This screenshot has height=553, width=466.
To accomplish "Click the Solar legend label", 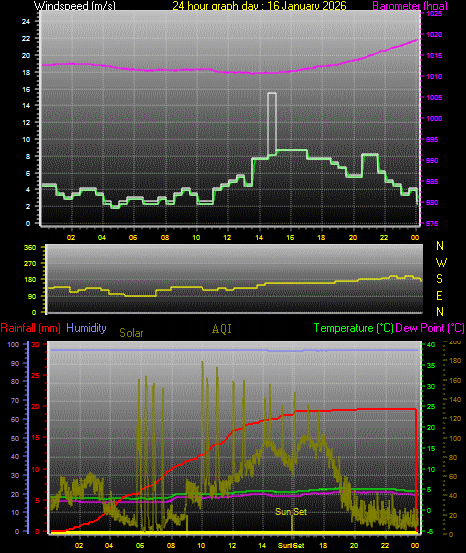I will pos(131,333).
